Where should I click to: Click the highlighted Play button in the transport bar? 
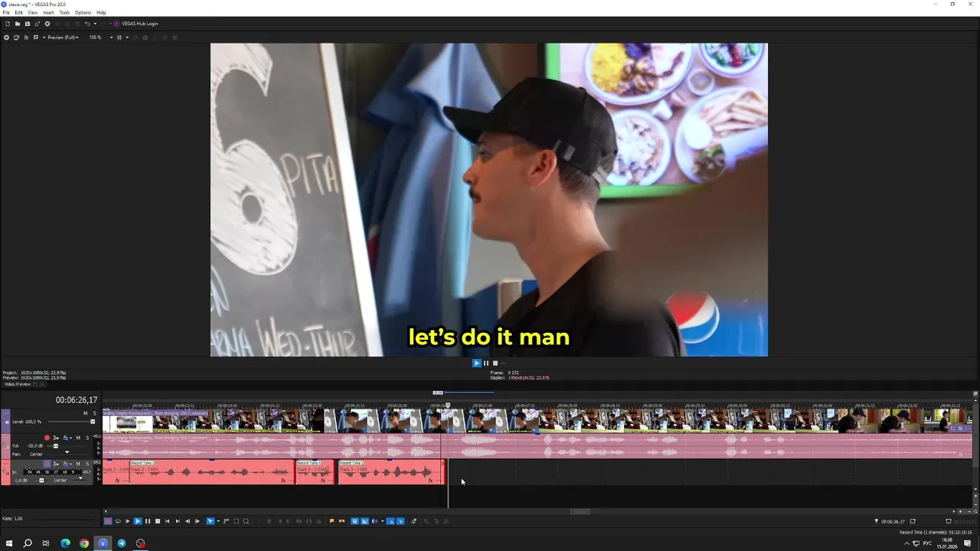[x=138, y=521]
